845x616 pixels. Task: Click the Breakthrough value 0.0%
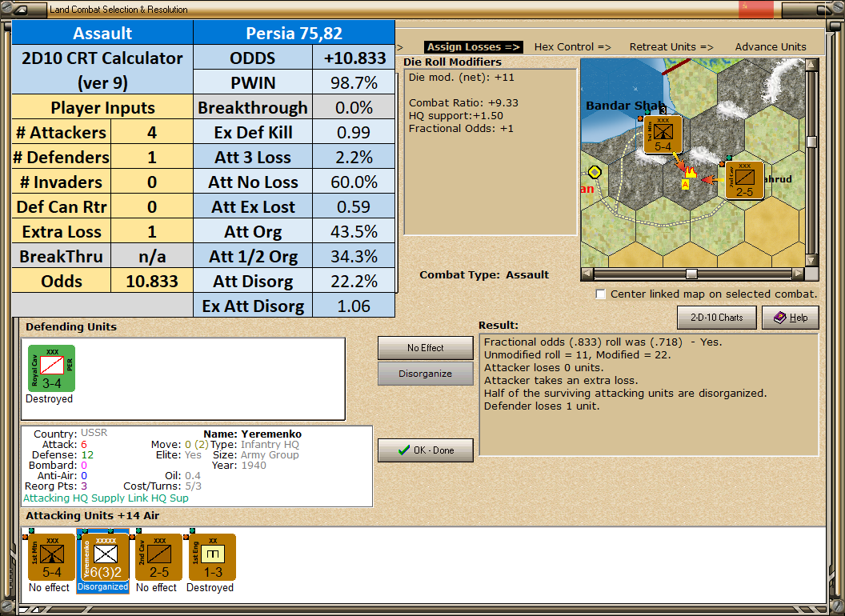pos(354,108)
